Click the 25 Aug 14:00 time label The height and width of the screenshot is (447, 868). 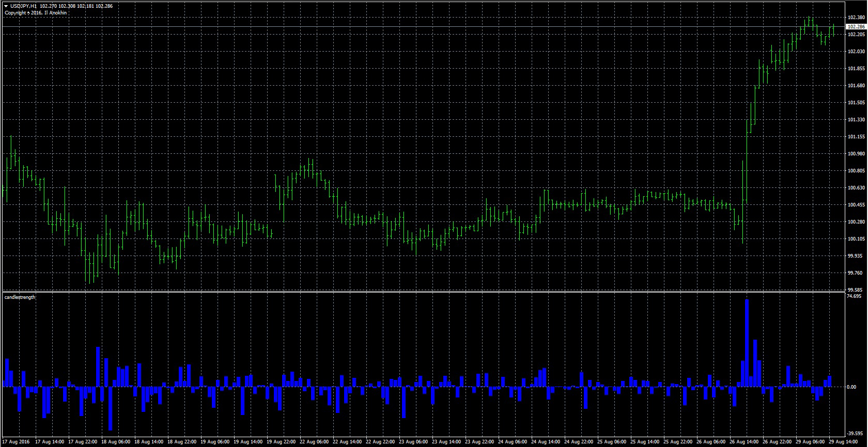coord(645,442)
